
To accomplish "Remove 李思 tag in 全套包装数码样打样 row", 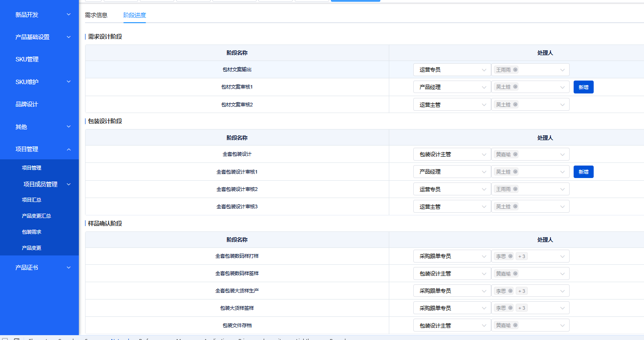I will (x=510, y=256).
